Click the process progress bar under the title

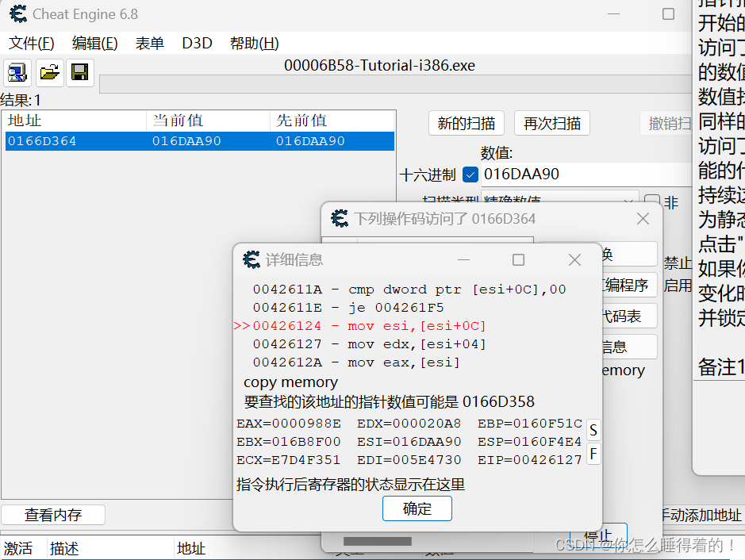(395, 84)
